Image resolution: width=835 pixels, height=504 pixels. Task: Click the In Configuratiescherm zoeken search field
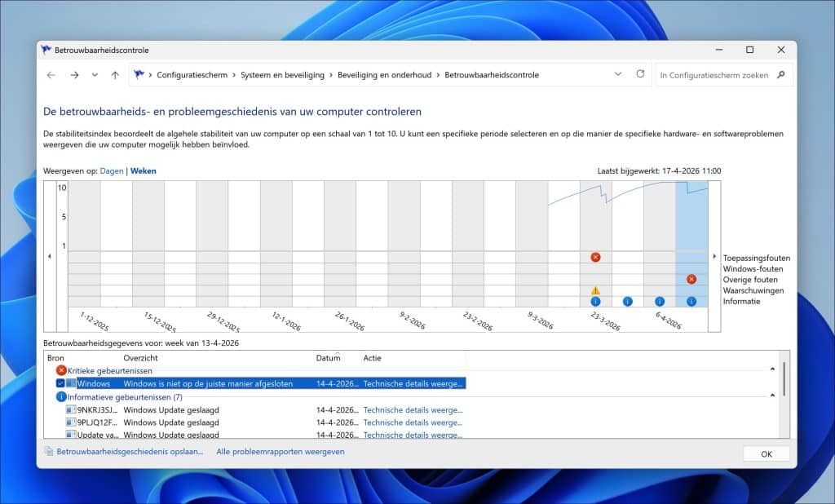coord(714,75)
